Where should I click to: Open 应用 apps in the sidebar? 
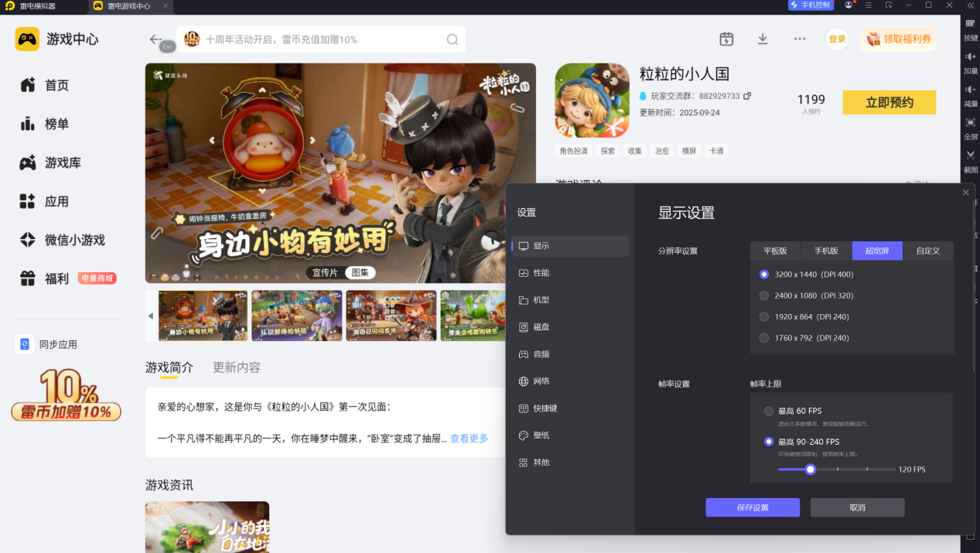(x=45, y=201)
